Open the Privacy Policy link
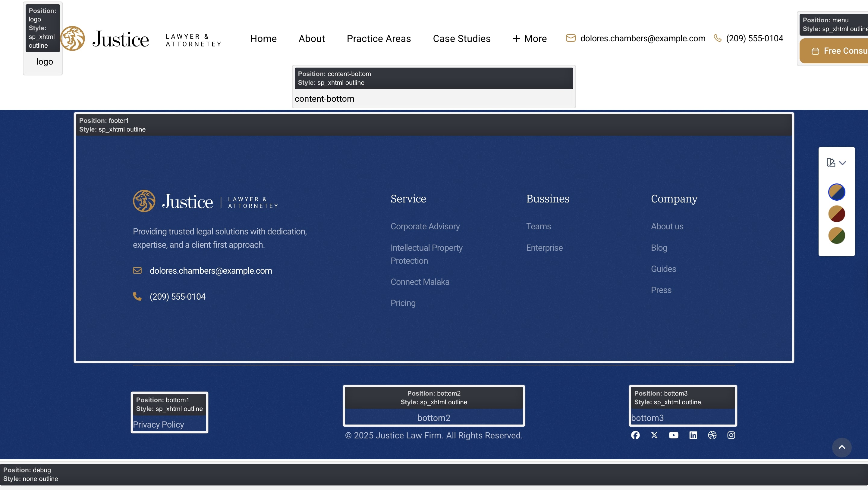This screenshot has height=490, width=868. [x=158, y=424]
